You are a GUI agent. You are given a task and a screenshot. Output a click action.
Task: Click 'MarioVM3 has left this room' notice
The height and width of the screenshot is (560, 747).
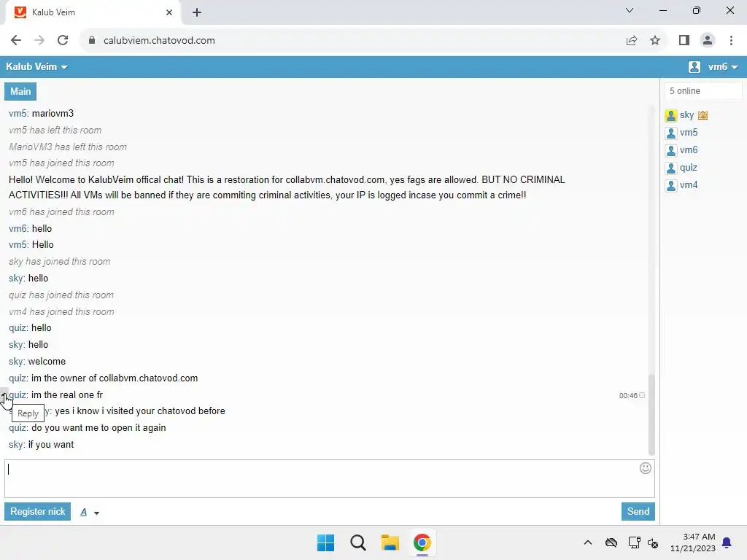[x=68, y=147]
